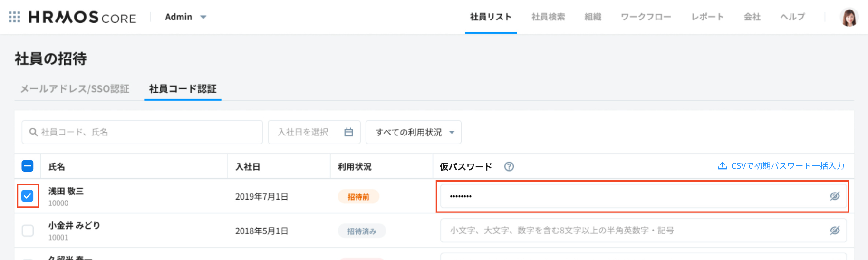This screenshot has height=260, width=868.
Task: Switch to メールアドレス/SSO認証 tab
Action: pyautogui.click(x=75, y=89)
